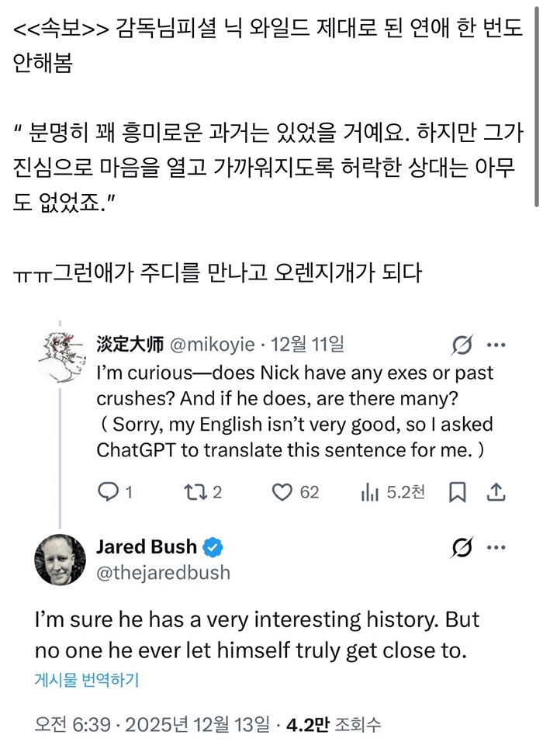Open more options on Jared Bush's tweet
The width and height of the screenshot is (543, 756).
(496, 548)
